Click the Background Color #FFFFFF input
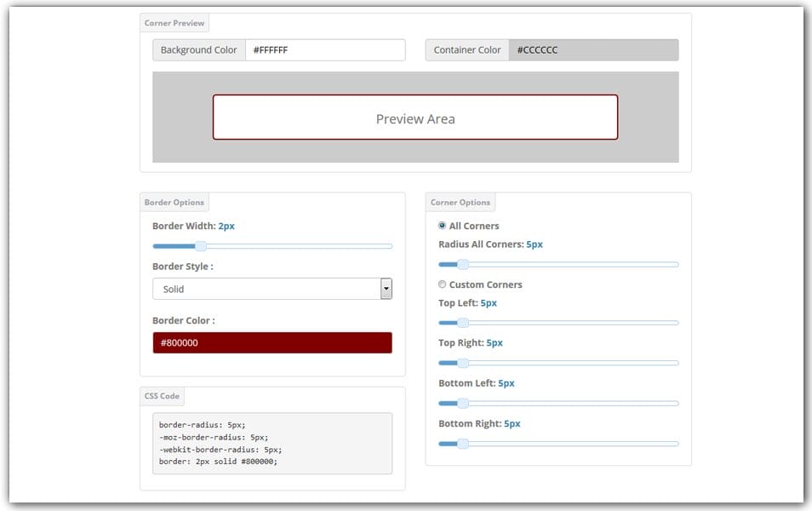This screenshot has width=812, height=511. pyautogui.click(x=325, y=50)
